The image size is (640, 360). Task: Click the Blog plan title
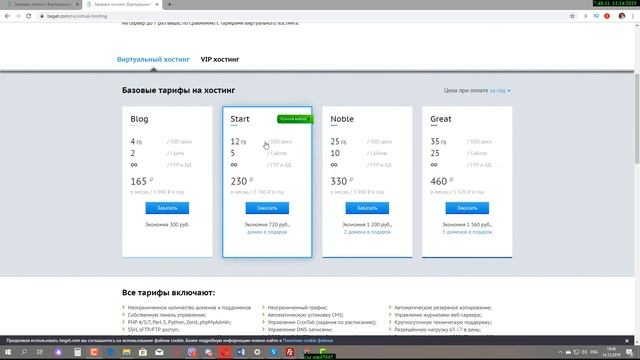click(139, 119)
